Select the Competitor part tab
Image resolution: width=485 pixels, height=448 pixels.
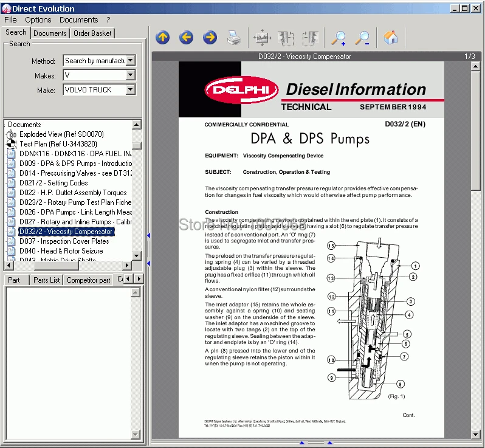tap(89, 280)
